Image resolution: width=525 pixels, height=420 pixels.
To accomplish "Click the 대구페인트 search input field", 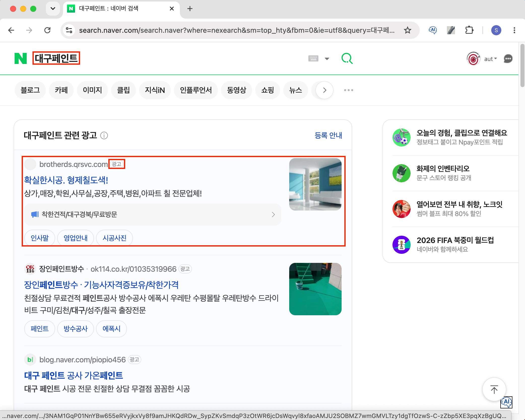I will (56, 58).
